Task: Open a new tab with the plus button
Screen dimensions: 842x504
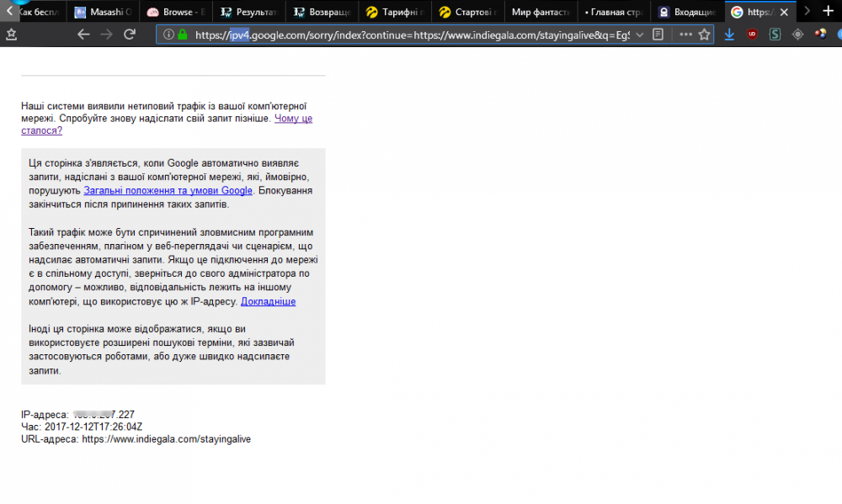Action: (x=828, y=11)
